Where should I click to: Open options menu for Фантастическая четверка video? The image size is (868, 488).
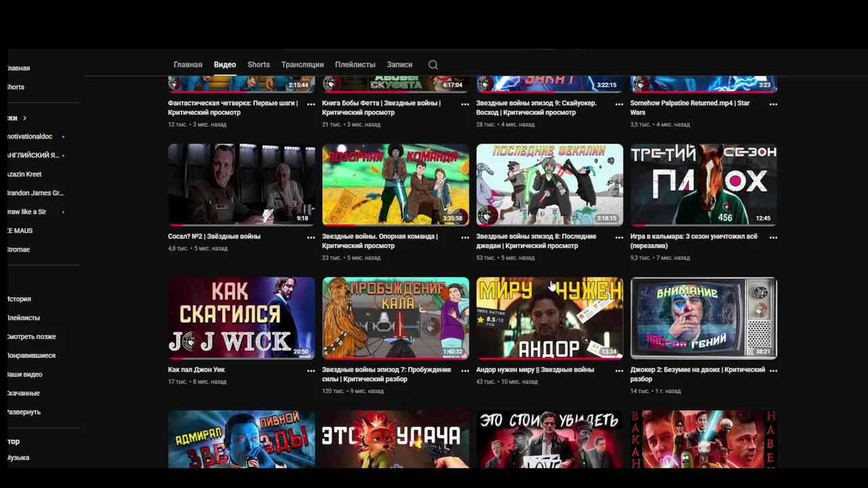tap(311, 104)
